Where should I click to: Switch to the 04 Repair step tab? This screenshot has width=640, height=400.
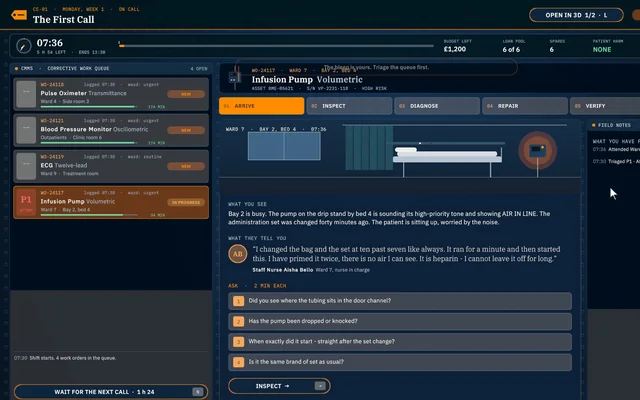click(x=525, y=106)
